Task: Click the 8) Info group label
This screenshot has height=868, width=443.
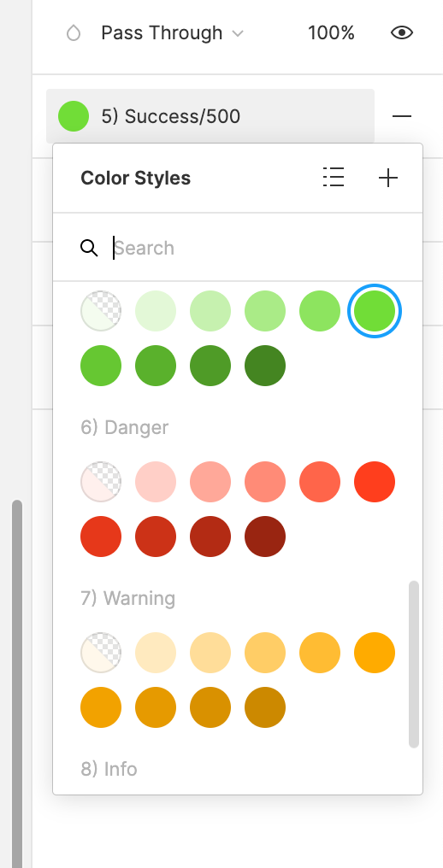Action: [109, 769]
